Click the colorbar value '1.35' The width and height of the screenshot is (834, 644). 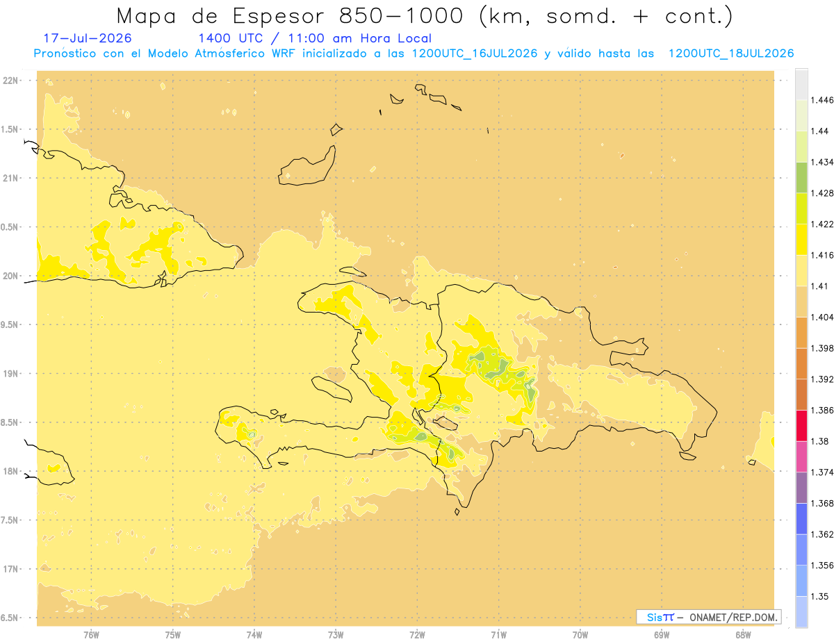(819, 596)
